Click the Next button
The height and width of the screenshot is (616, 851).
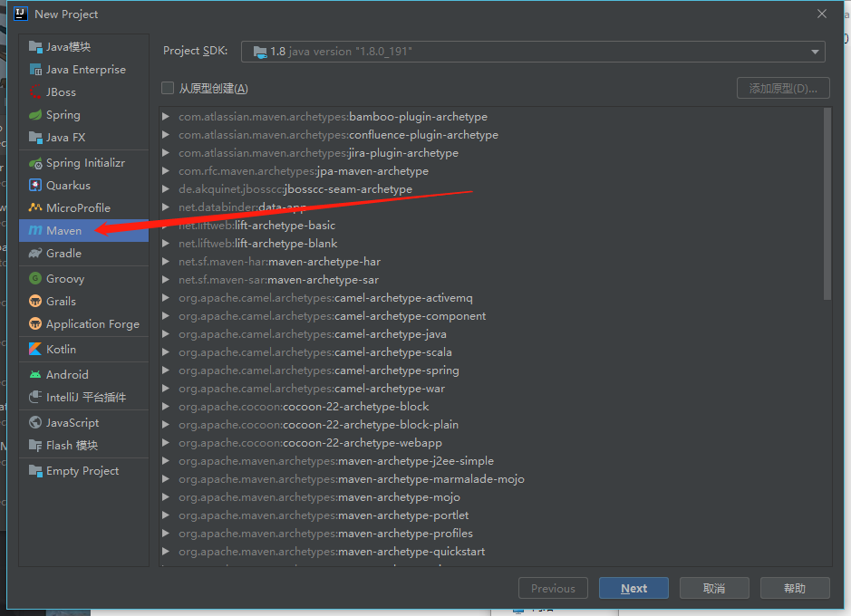click(633, 588)
